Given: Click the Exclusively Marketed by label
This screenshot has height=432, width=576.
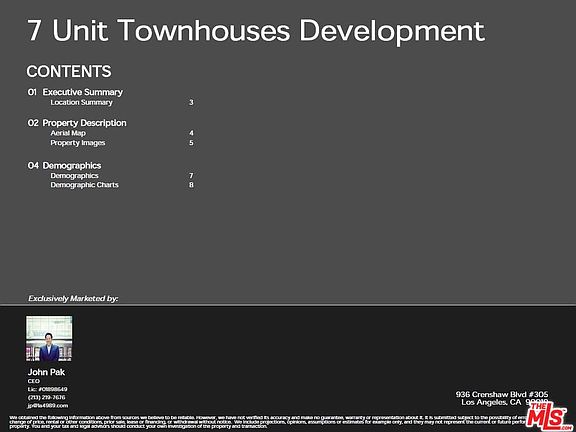Looking at the screenshot, I should tap(73, 299).
